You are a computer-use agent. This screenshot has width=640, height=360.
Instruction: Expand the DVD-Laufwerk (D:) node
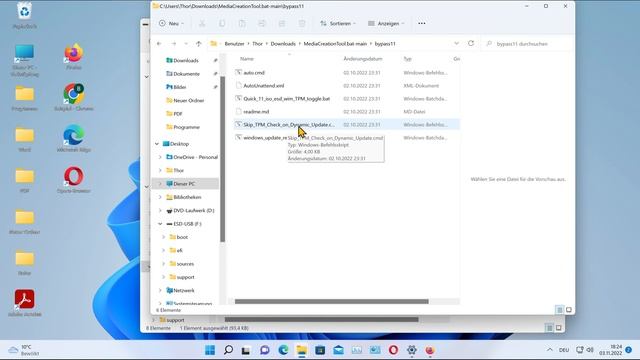click(x=160, y=211)
